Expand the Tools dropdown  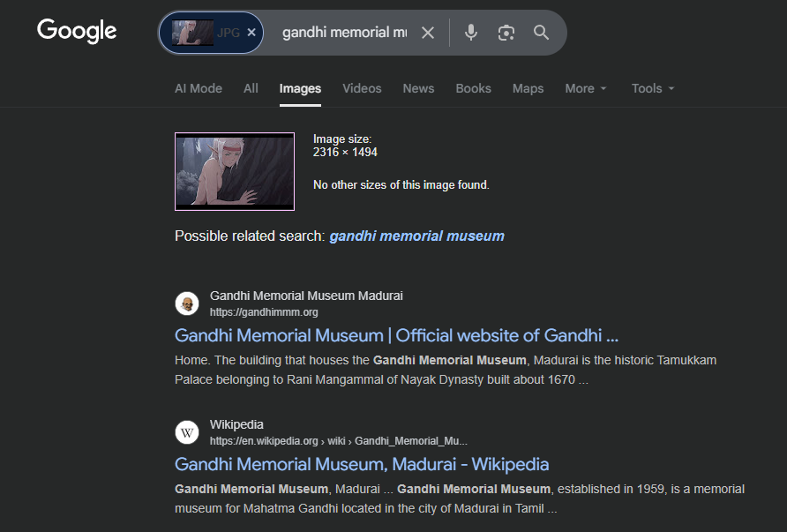tap(653, 88)
